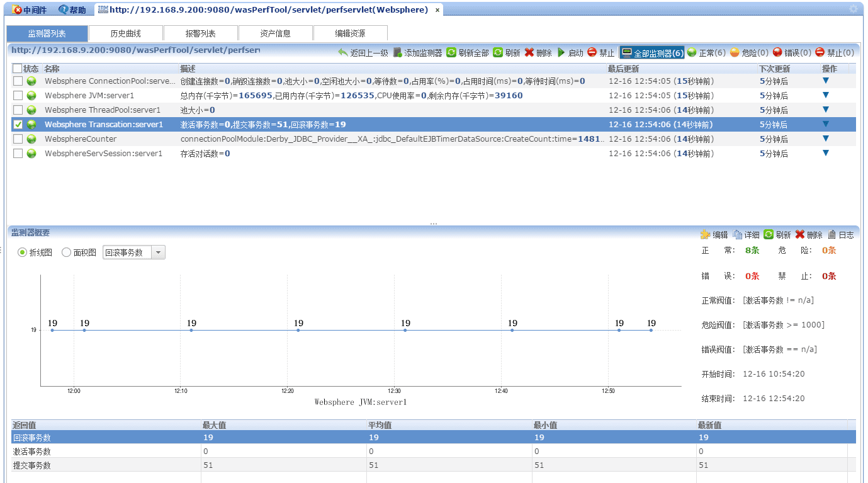Select the 回滚事务数 row in the values table
The width and height of the screenshot is (868, 483).
(434, 437)
